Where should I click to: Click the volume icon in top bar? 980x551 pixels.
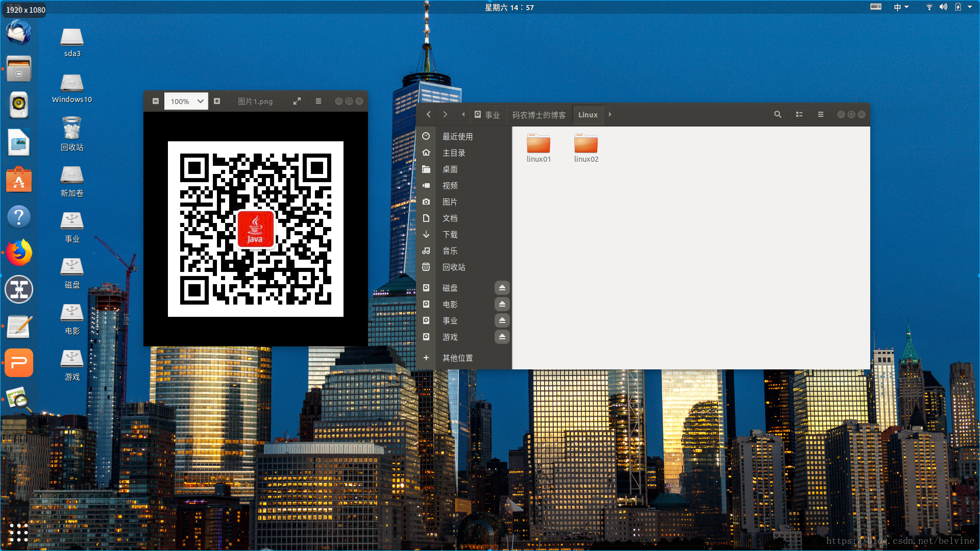coord(943,7)
